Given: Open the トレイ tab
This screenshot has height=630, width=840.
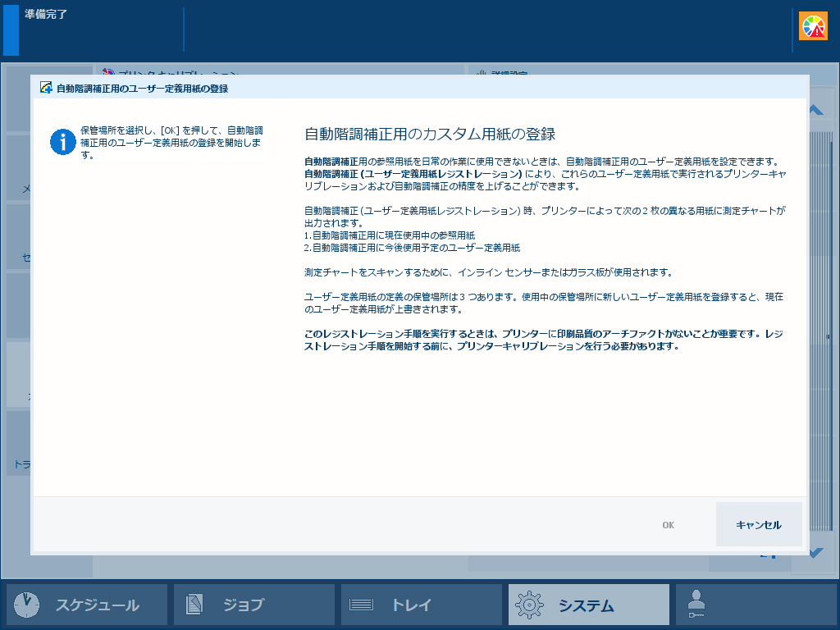Looking at the screenshot, I should pos(421,605).
